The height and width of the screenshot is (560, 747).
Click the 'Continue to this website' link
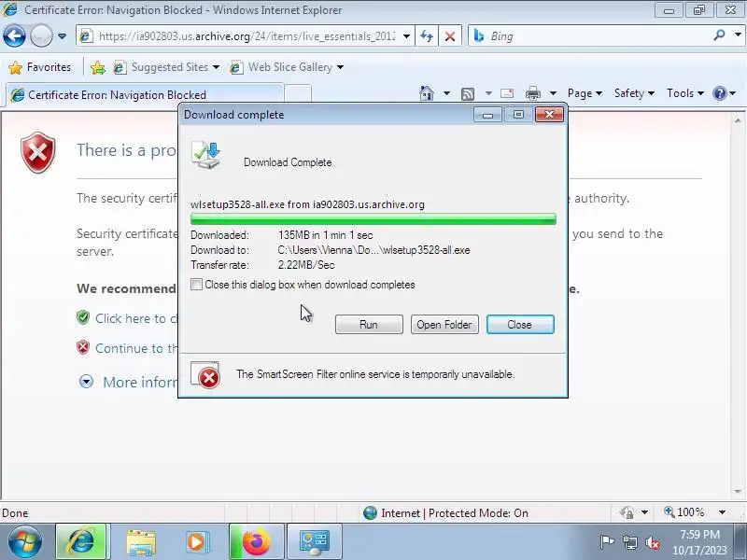coord(136,348)
